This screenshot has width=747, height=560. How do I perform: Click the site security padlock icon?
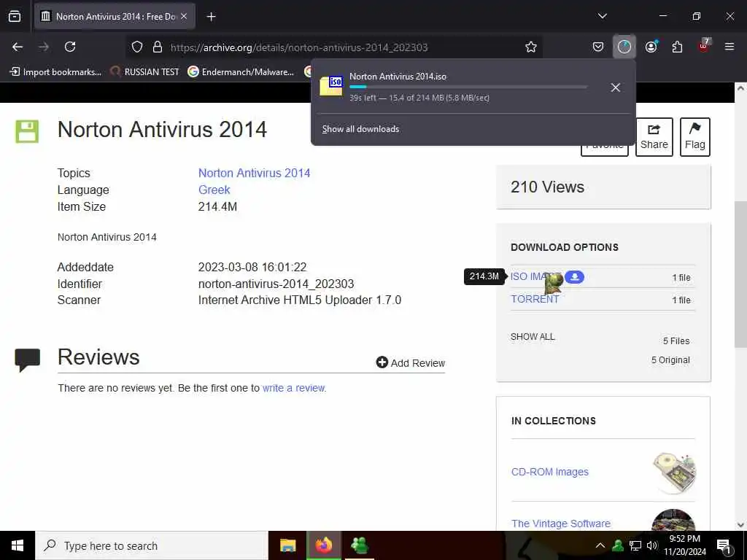click(x=158, y=47)
